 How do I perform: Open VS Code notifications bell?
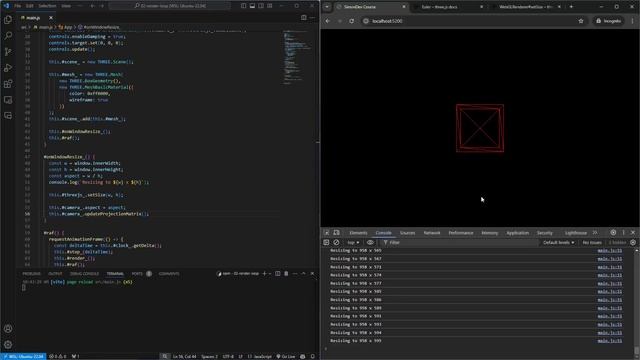313,356
